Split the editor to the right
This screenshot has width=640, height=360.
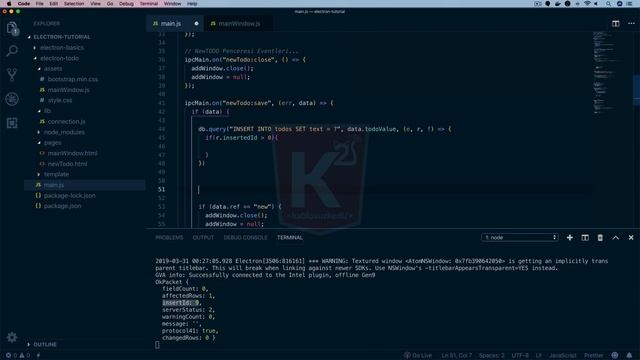pos(616,24)
